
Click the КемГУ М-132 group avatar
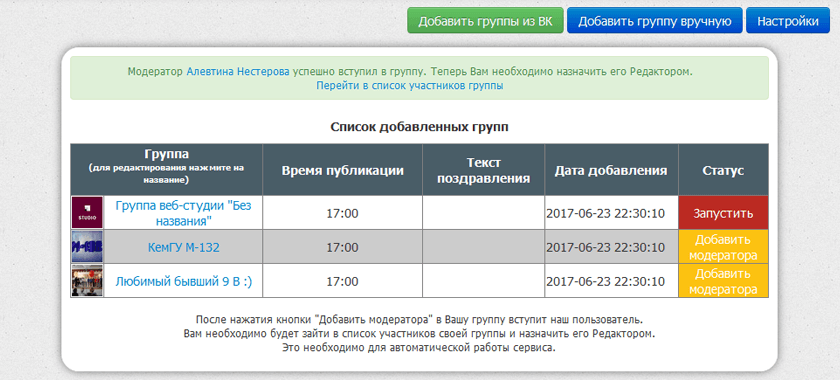tap(87, 247)
